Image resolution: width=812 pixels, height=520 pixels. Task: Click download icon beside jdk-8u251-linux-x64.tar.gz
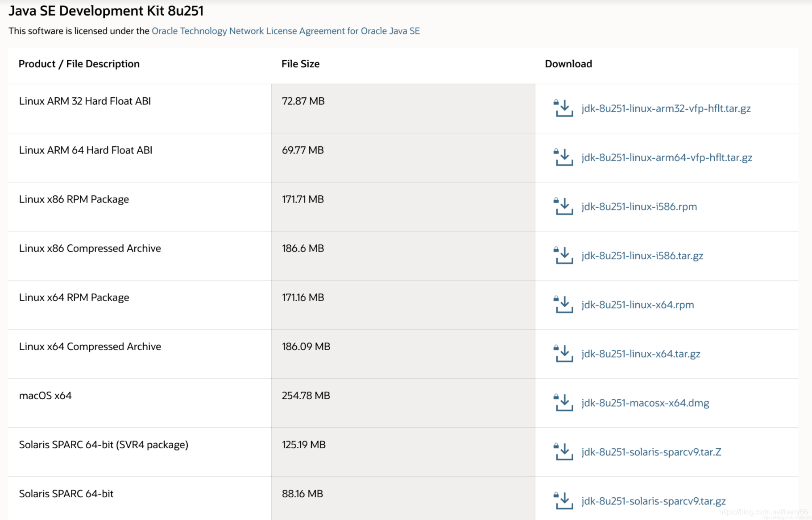pos(563,354)
